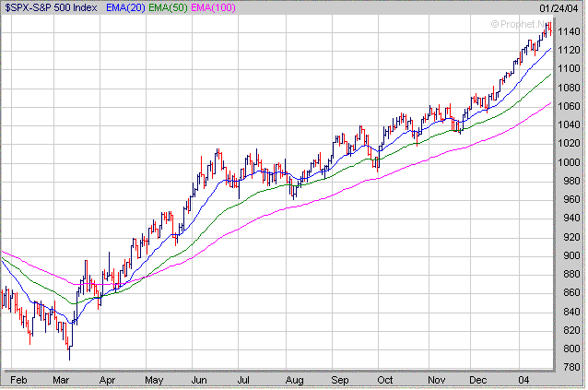The image size is (588, 390).
Task: Click the 800 price axis label
Action: (571, 349)
